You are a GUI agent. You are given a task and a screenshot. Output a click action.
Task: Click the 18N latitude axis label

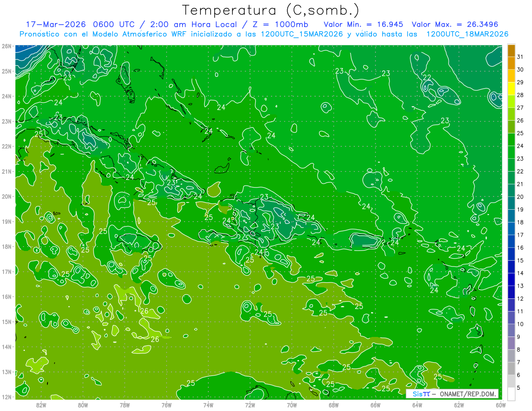[7, 247]
